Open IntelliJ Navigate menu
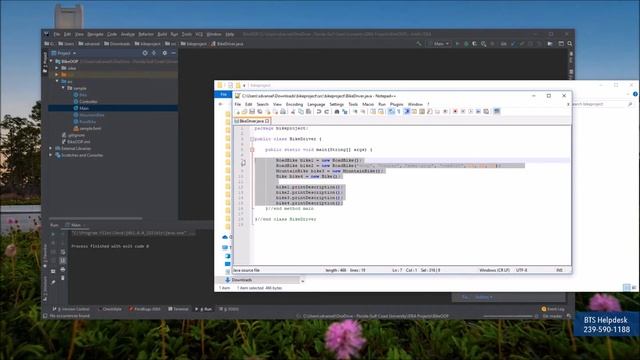This screenshot has height=360, width=640. [95, 34]
